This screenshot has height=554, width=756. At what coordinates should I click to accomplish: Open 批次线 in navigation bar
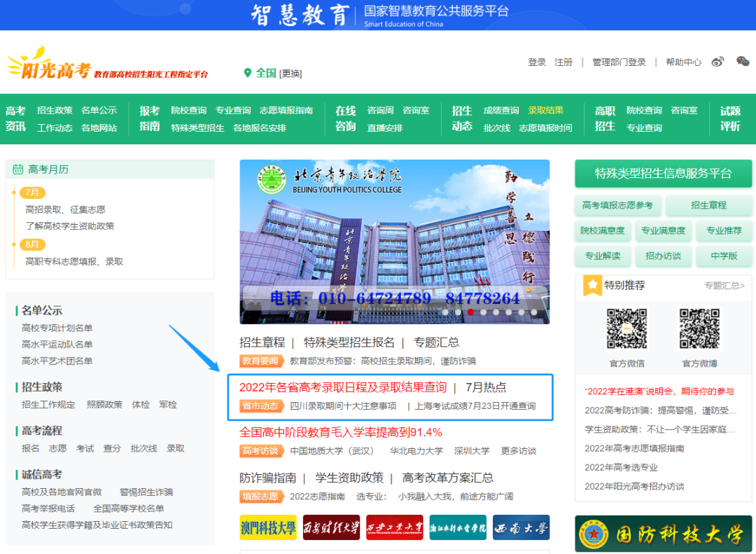click(496, 128)
